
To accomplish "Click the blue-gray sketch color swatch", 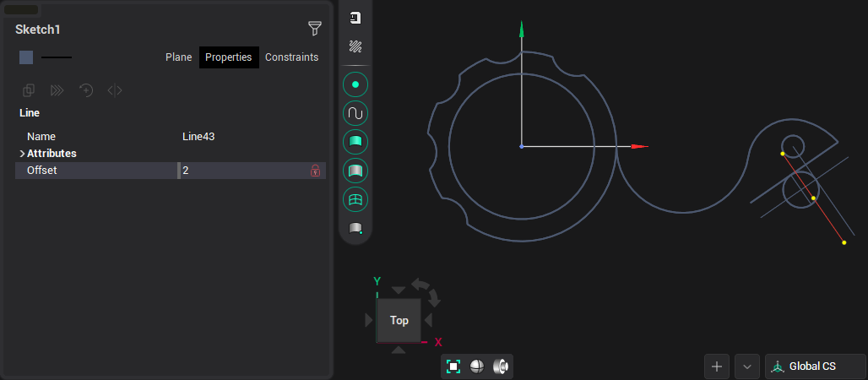I will point(26,57).
